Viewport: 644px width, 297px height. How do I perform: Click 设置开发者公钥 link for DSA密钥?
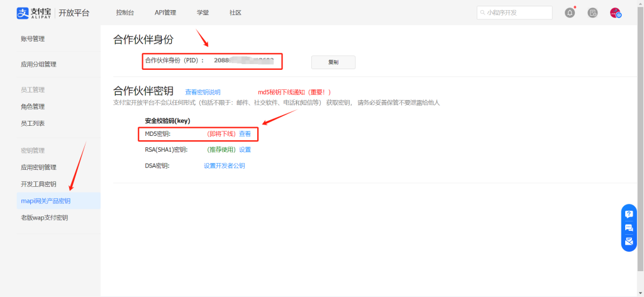(x=225, y=165)
